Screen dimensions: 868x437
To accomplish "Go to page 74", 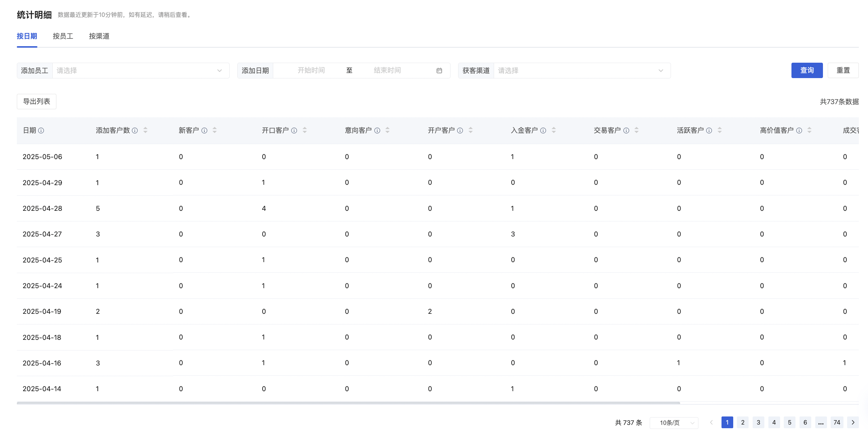I will 837,422.
